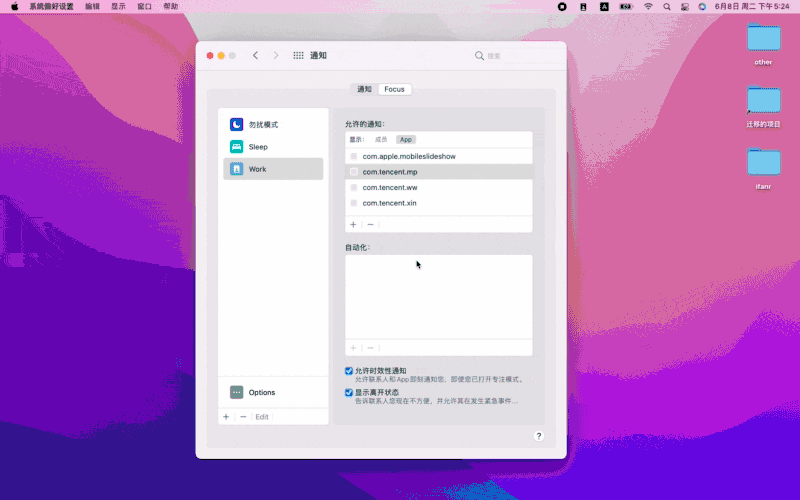Open the recording indicator in menu bar
The width and height of the screenshot is (800, 500).
tap(562, 7)
